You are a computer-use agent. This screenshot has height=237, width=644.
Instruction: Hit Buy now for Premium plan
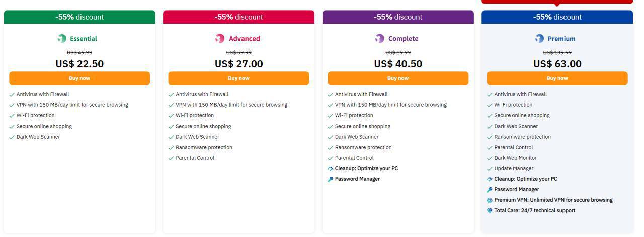tap(557, 78)
